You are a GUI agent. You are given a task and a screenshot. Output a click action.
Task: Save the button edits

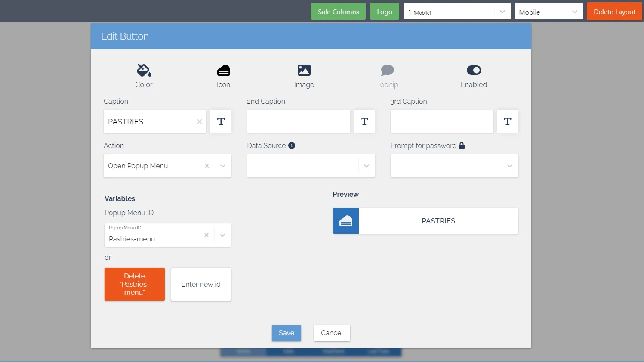[x=287, y=333]
